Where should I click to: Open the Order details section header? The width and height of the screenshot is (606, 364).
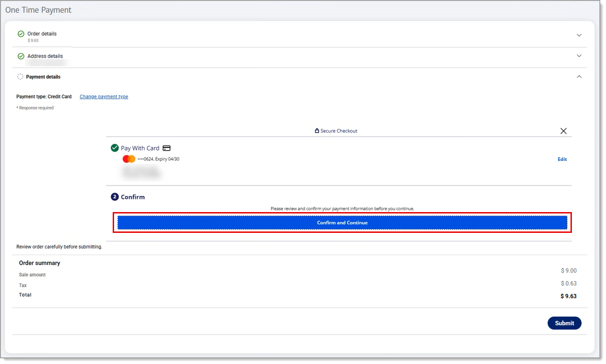coord(42,34)
